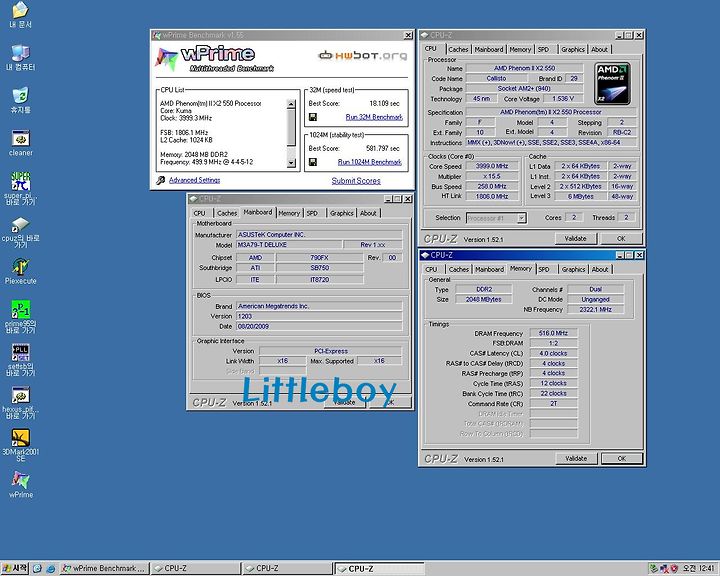The width and height of the screenshot is (720, 576).
Task: Click the wrench icon next to Advanced Settings
Action: (160, 180)
